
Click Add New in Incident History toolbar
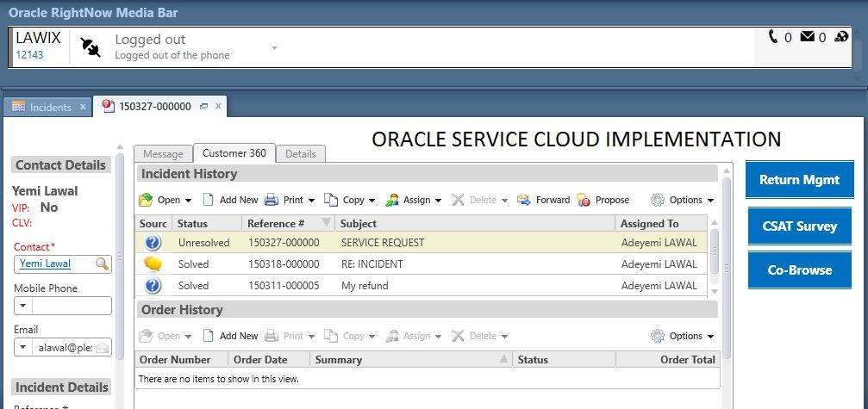click(231, 200)
